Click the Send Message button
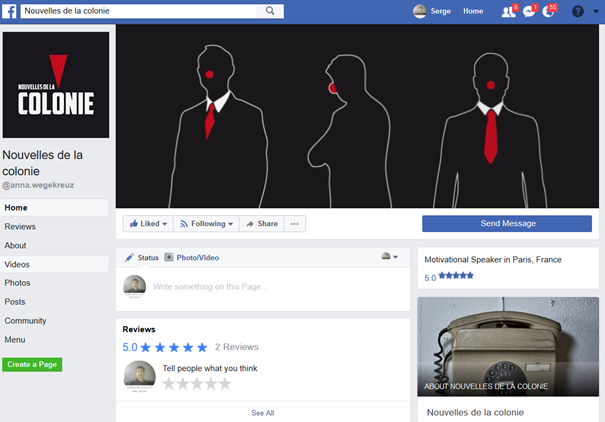The height and width of the screenshot is (422, 605). [x=507, y=224]
